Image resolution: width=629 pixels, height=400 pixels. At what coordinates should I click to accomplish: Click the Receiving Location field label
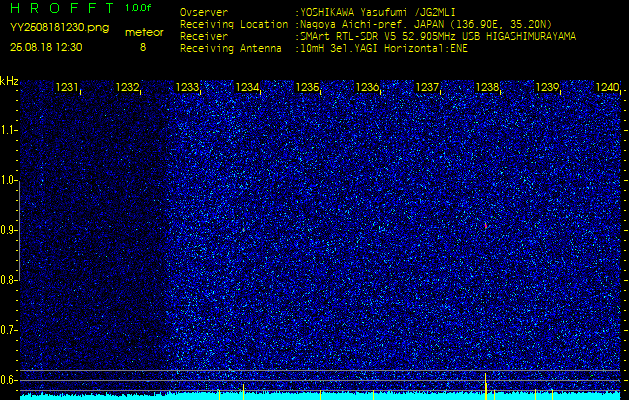[234, 24]
